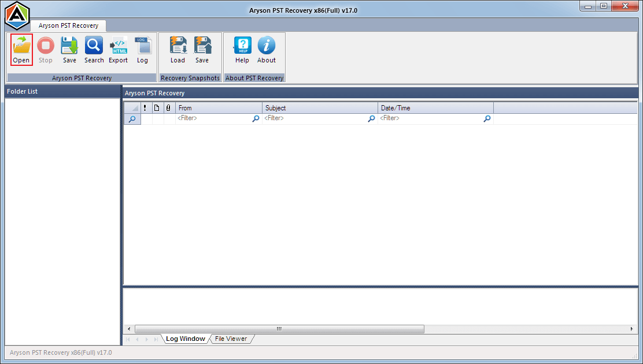643x364 pixels.
Task: Export messages to HTML
Action: 118,50
